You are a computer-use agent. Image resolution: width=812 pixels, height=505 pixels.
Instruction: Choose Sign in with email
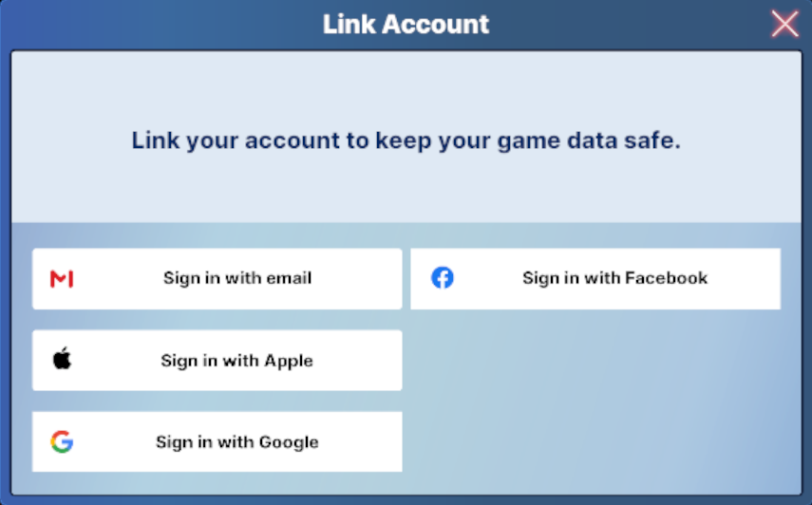click(x=217, y=279)
